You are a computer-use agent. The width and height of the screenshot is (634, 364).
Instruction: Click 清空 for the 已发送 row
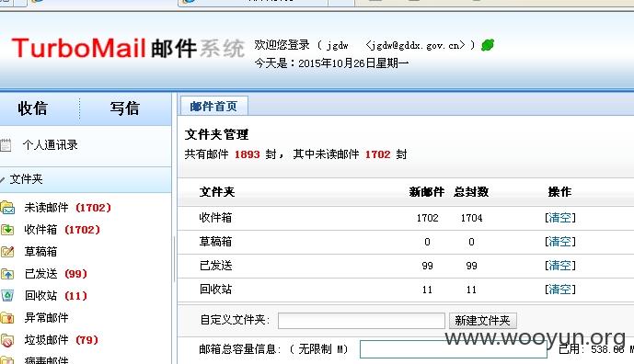click(x=560, y=266)
